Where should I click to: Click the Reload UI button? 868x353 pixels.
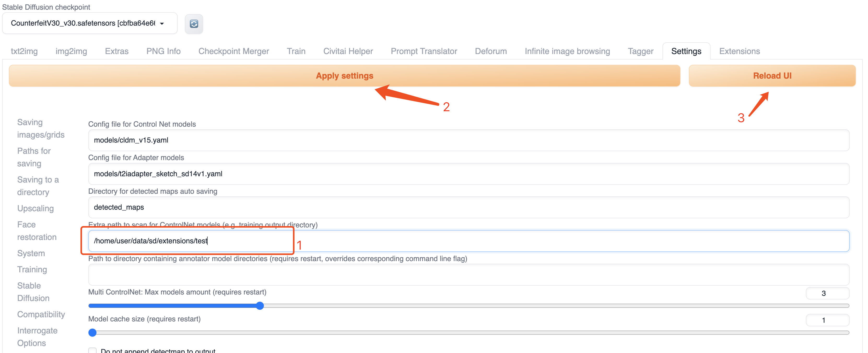pyautogui.click(x=772, y=76)
